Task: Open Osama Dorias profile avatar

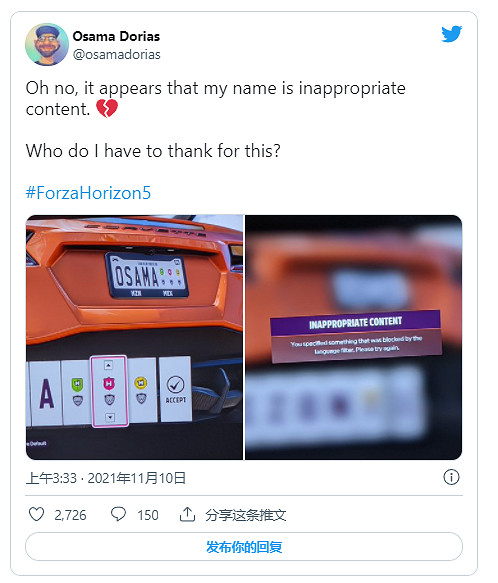Action: pyautogui.click(x=47, y=44)
